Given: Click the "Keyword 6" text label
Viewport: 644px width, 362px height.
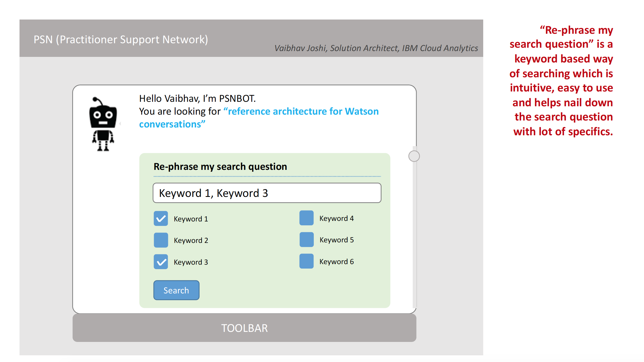Looking at the screenshot, I should pos(336,262).
